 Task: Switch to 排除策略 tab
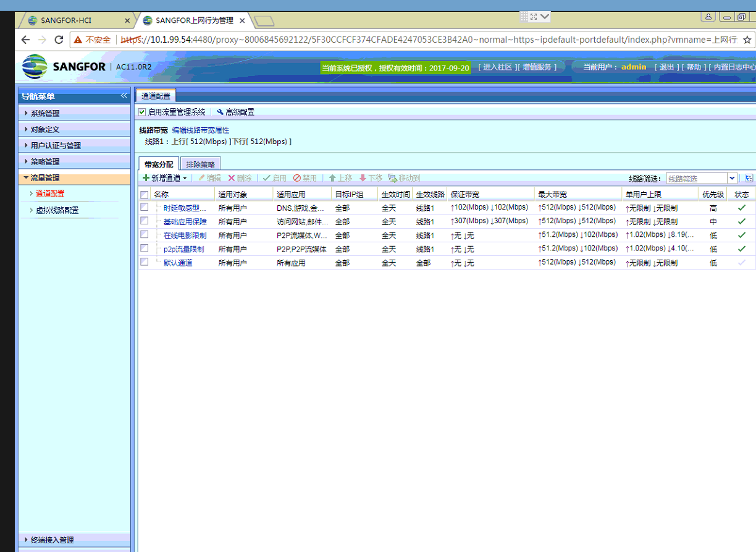(201, 164)
